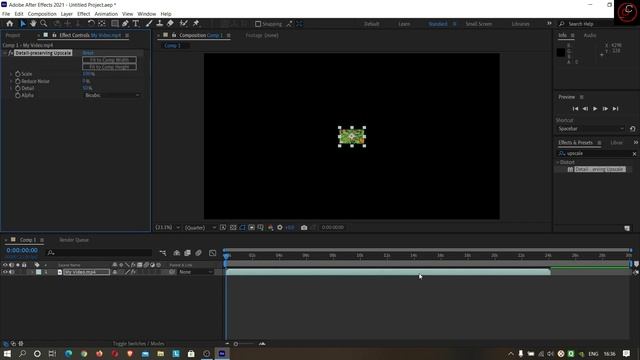Click the Home icon in the toolbar
Image resolution: width=640 pixels, height=360 pixels.
[9, 24]
